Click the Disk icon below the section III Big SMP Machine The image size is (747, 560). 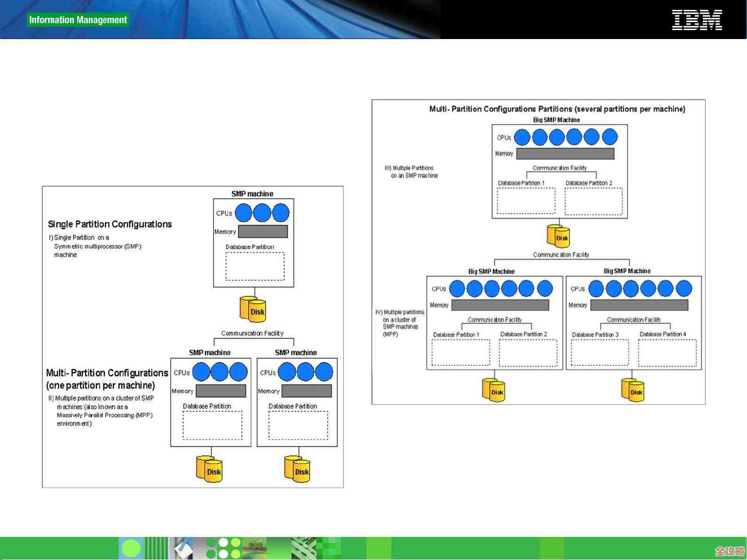point(558,236)
